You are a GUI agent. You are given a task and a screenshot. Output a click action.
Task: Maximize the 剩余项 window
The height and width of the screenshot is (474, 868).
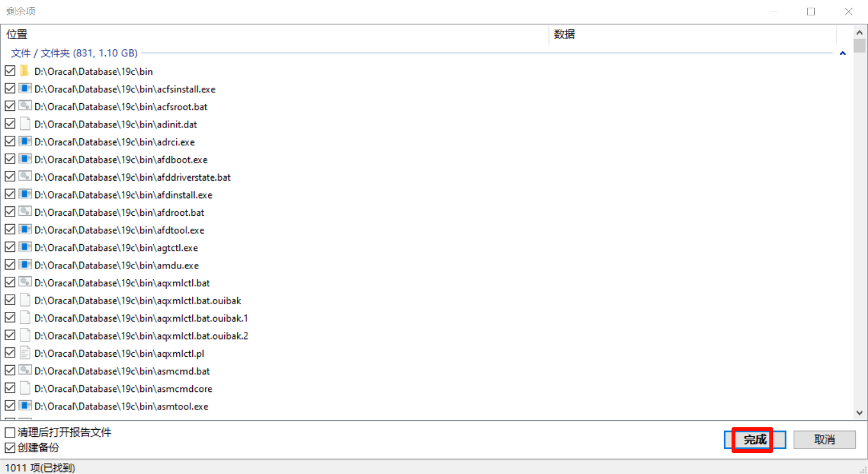(811, 11)
